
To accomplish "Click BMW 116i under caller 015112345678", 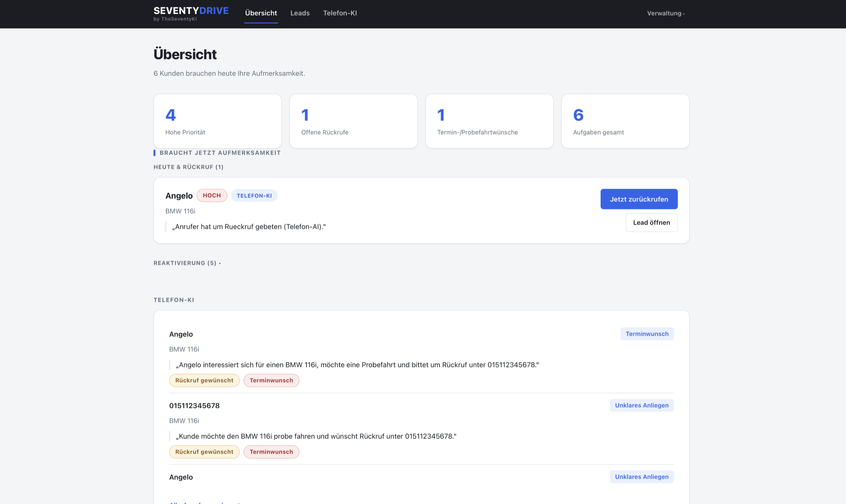I will (x=184, y=420).
